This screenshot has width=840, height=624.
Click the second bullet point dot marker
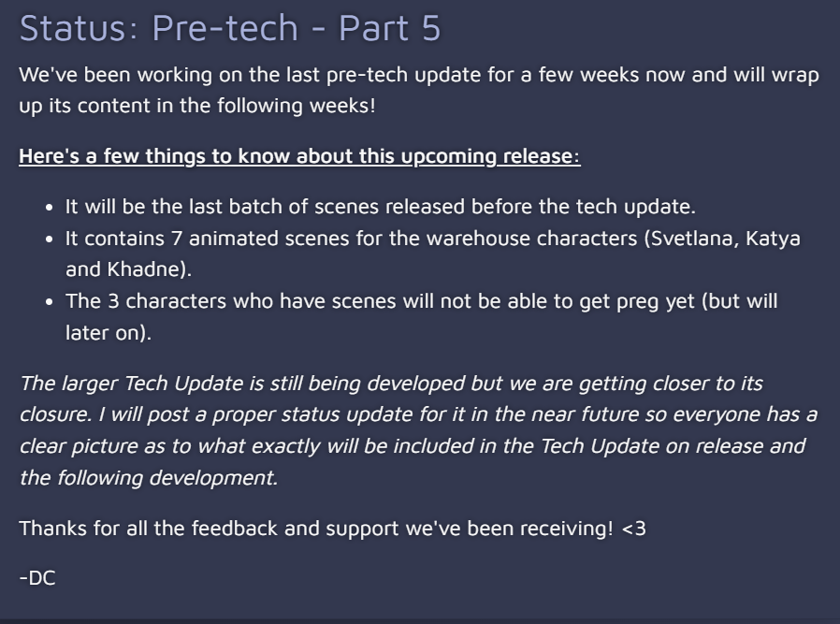pyautogui.click(x=50, y=239)
